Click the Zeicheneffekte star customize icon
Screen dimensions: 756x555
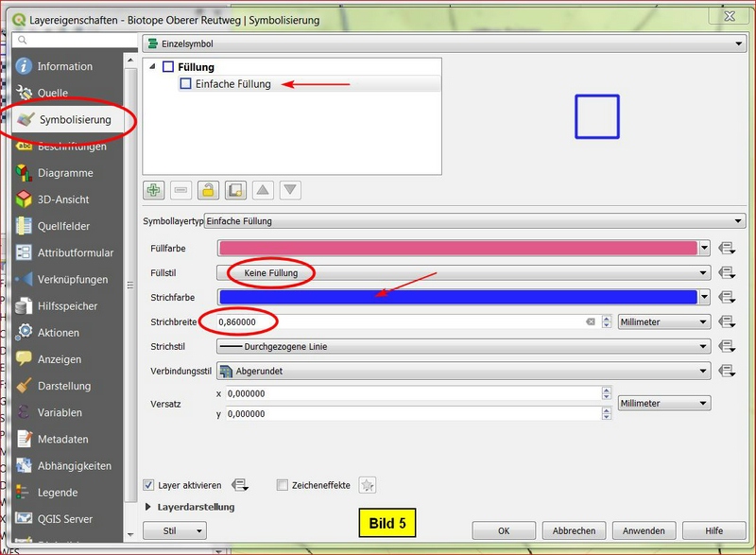[x=368, y=485]
